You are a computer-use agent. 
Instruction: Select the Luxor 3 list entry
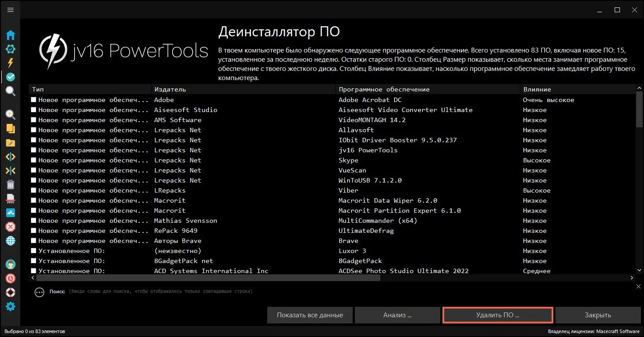coord(352,251)
